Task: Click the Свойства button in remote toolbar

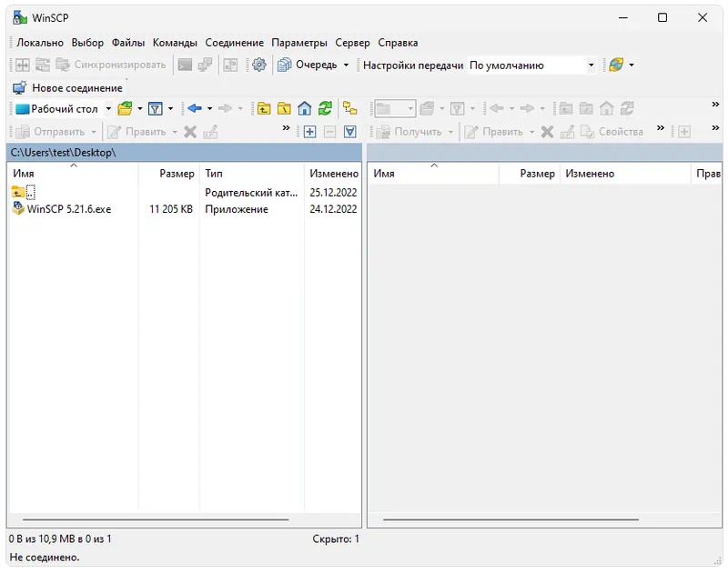Action: click(612, 132)
